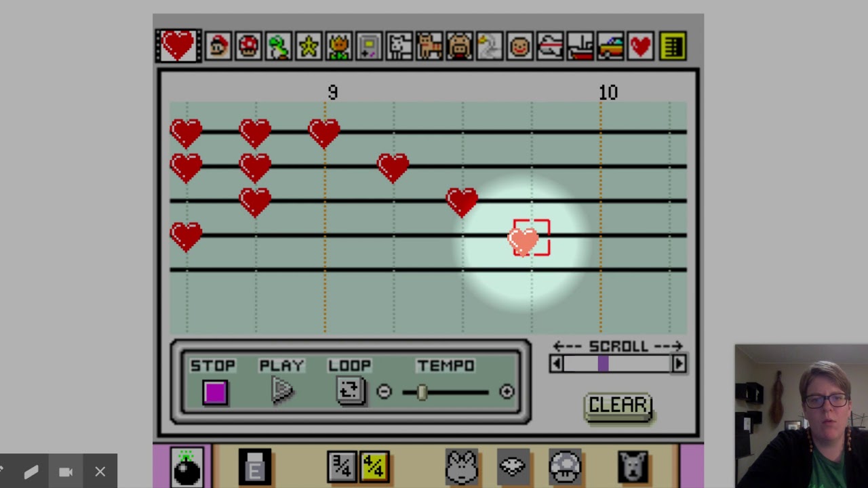Image resolution: width=868 pixels, height=488 pixels.
Task: Toggle the Loop button
Action: [x=350, y=391]
